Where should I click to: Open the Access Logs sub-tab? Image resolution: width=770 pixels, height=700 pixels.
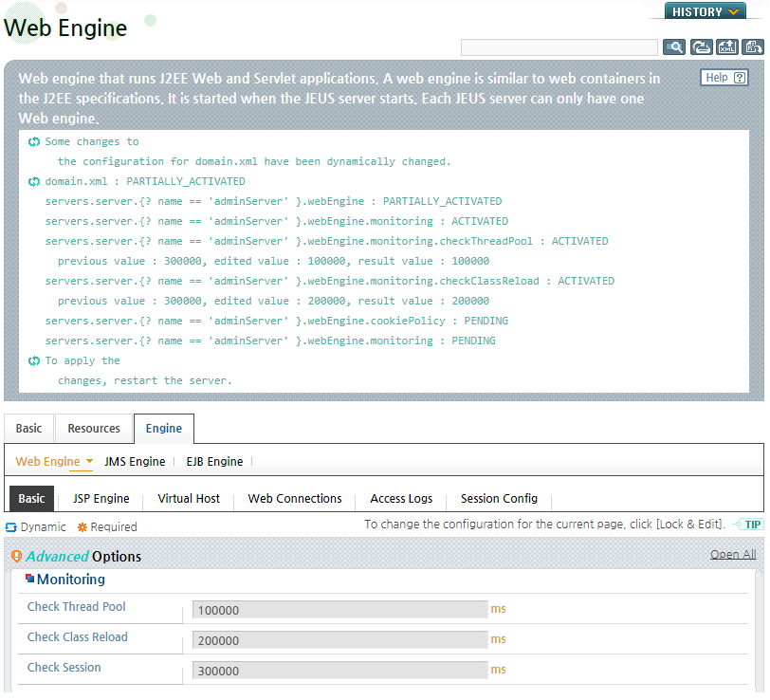(401, 499)
